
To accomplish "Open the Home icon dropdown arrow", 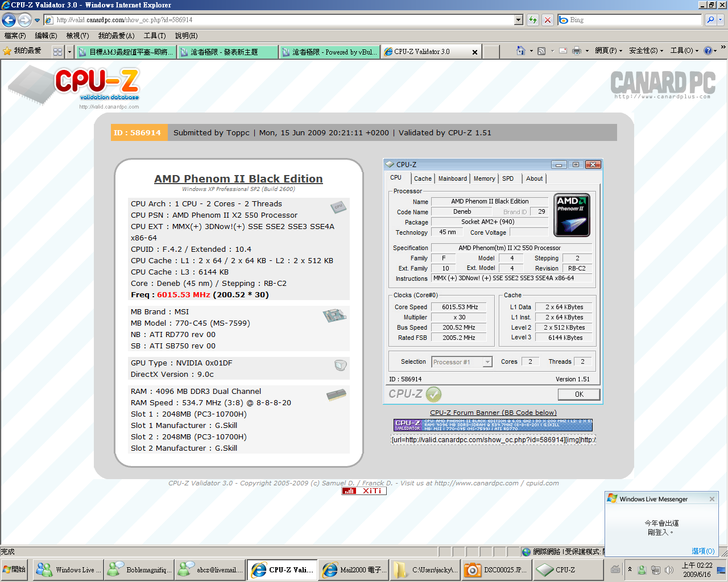I will click(531, 51).
